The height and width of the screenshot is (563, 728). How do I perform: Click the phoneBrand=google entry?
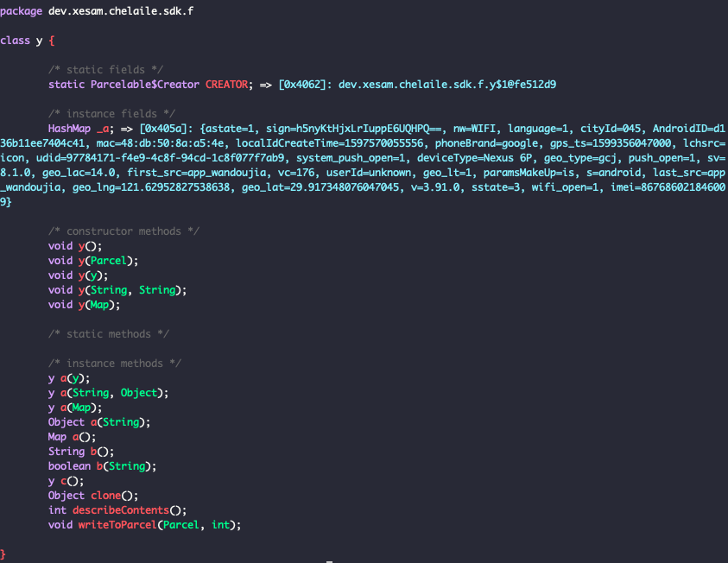click(486, 143)
